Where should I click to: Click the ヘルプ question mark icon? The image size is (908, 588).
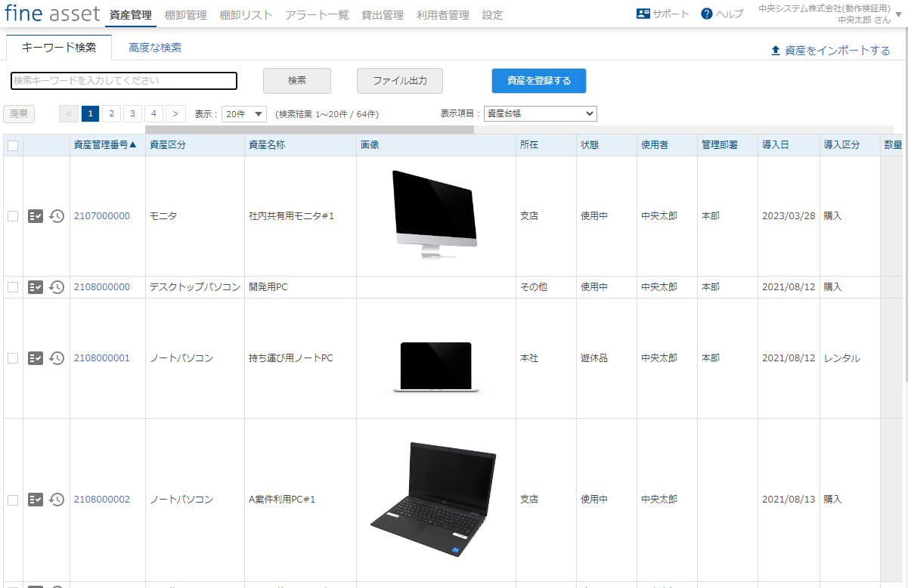click(705, 12)
